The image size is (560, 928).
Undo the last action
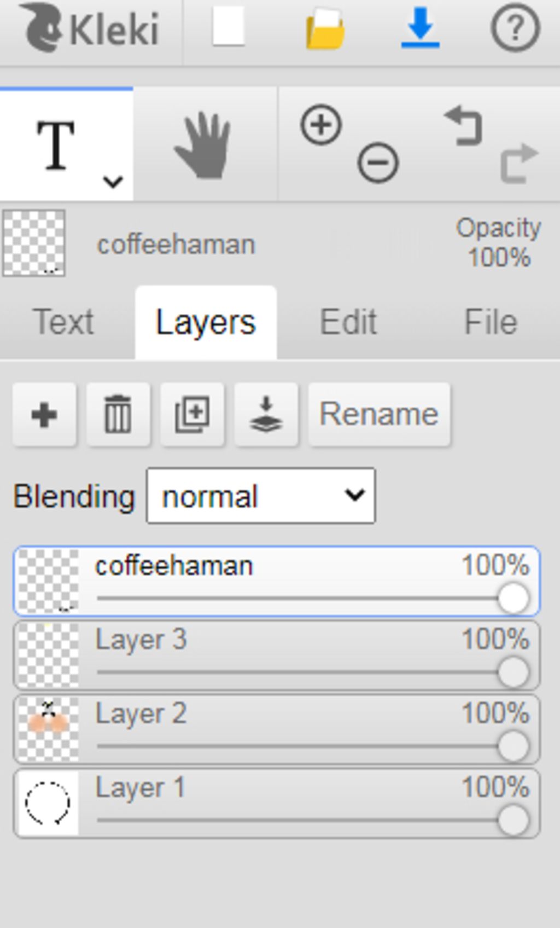[x=464, y=126]
